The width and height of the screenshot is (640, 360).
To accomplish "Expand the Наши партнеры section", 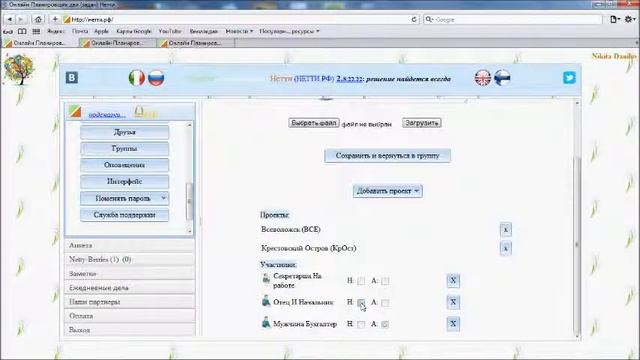I will point(129,302).
